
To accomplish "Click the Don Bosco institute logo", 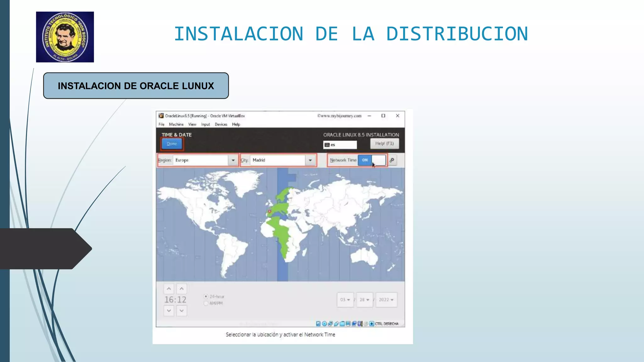I will pos(65,37).
